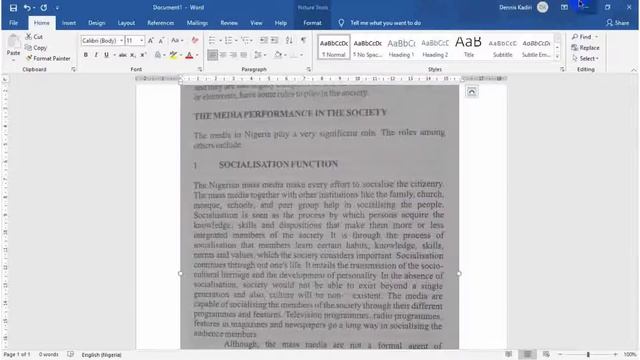Toggle subscript formatting
Viewport: 640px width, 360px height.
[133, 55]
